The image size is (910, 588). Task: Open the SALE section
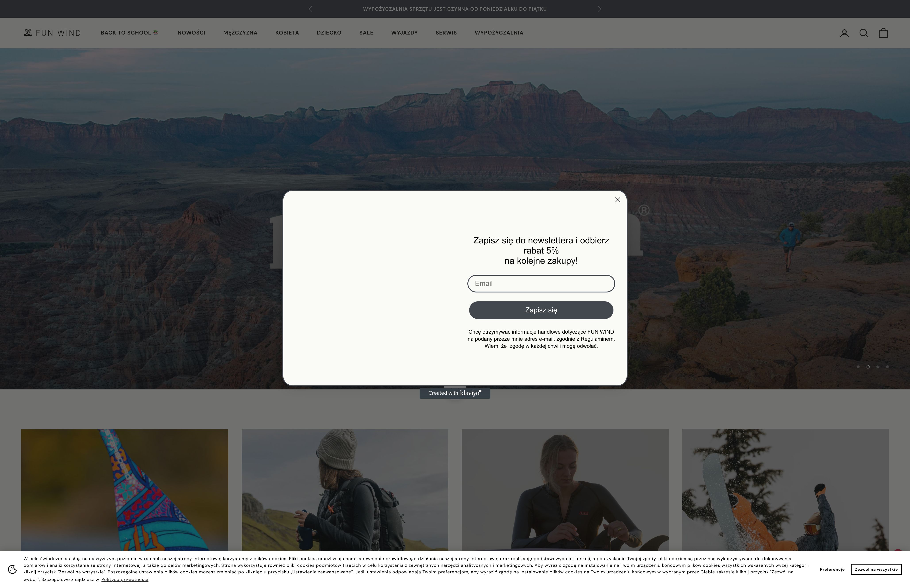tap(365, 33)
